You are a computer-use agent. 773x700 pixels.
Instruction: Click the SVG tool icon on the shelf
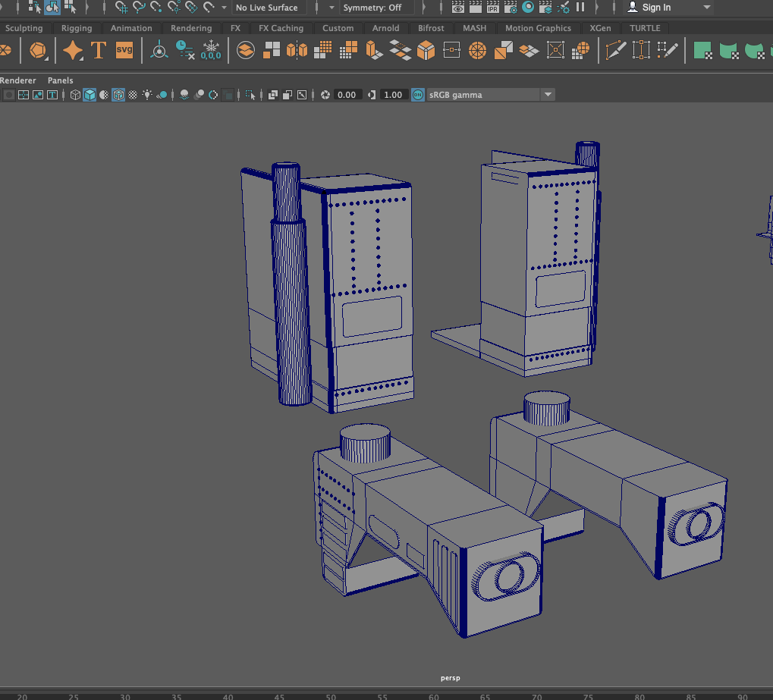tap(124, 50)
